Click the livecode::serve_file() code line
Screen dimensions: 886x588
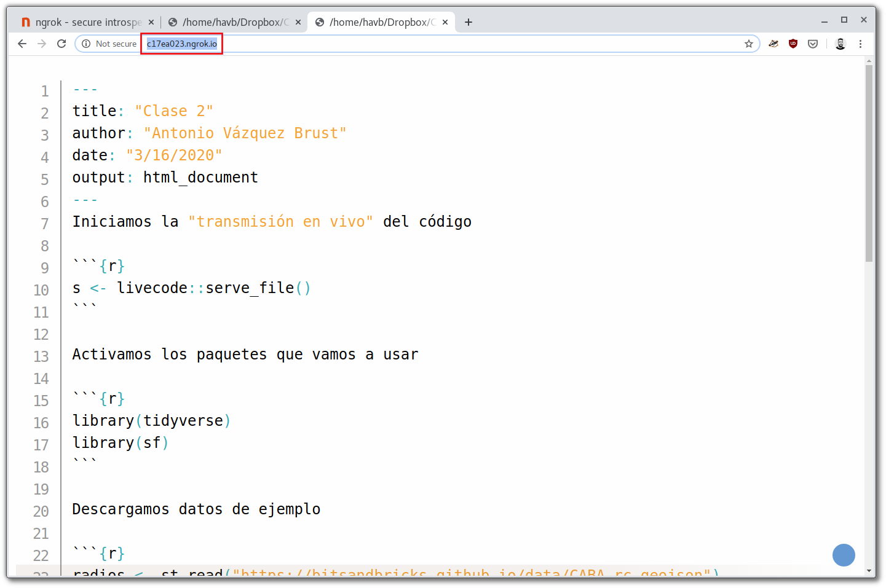[x=192, y=288]
